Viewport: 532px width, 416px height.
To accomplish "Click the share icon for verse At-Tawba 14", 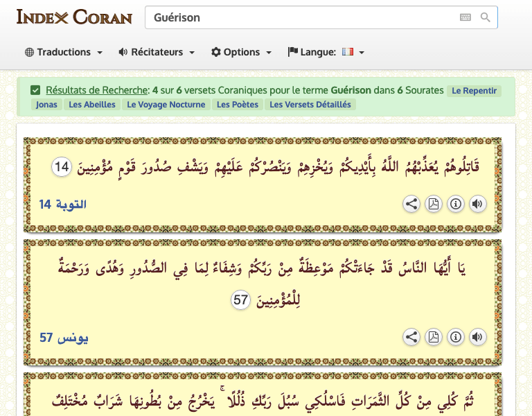I will click(x=411, y=204).
